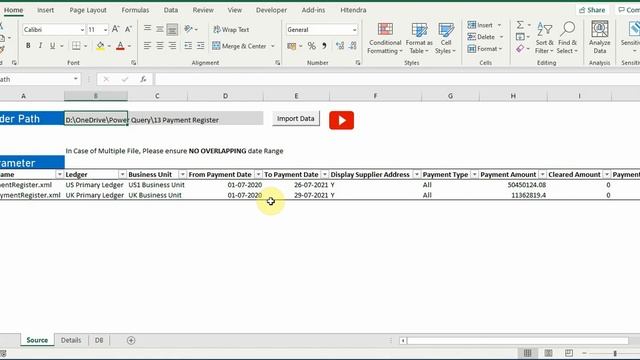Open Format cells menu
The width and height of the screenshot is (640, 360).
[485, 49]
